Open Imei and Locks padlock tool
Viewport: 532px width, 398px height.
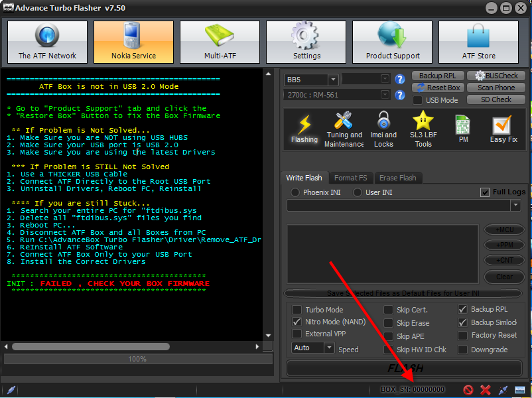click(x=383, y=129)
